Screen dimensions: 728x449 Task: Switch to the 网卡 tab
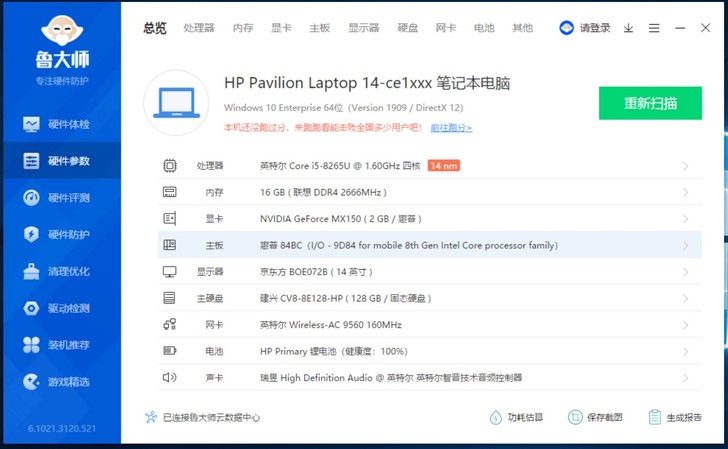pyautogui.click(x=446, y=28)
